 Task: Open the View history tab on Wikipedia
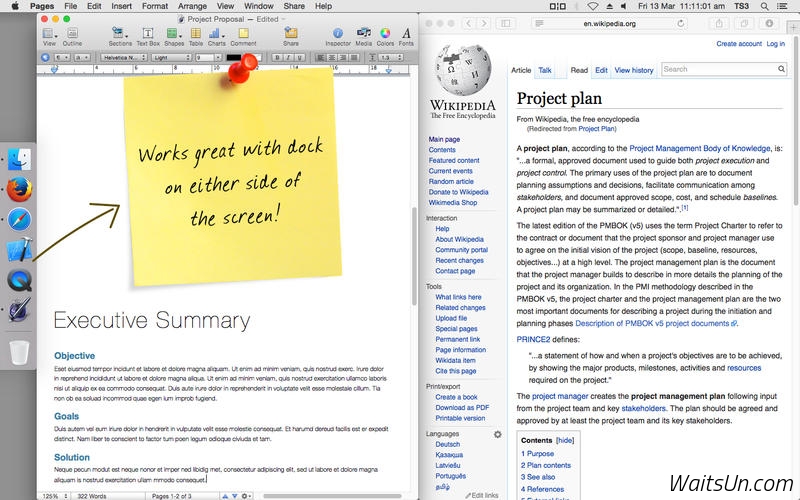(x=634, y=70)
